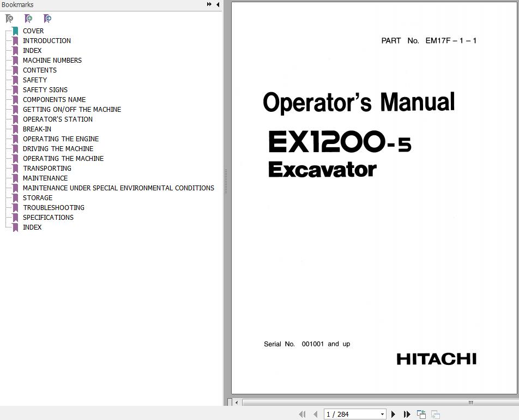This screenshot has height=420, width=519.
Task: Click the bookmark icon beside SPECIFICATIONS
Action: coord(15,218)
